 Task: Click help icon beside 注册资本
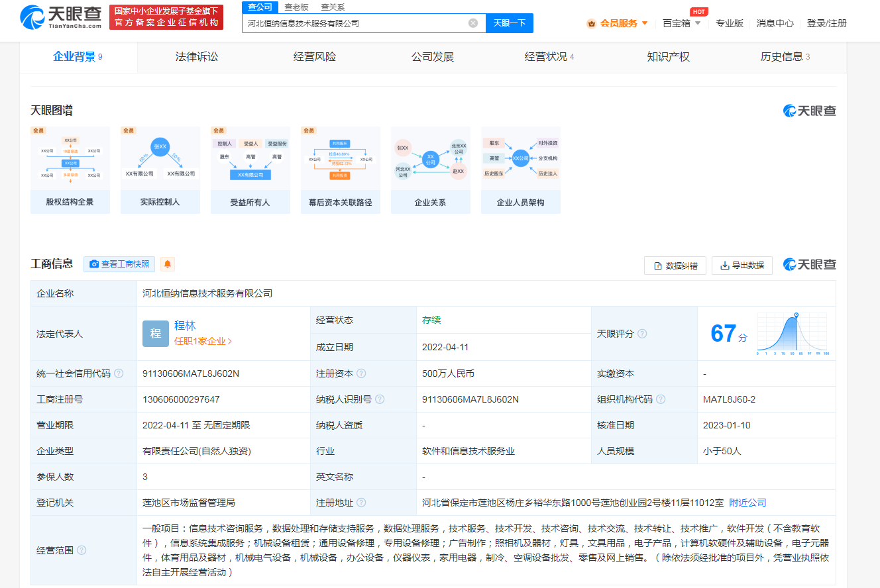[361, 373]
